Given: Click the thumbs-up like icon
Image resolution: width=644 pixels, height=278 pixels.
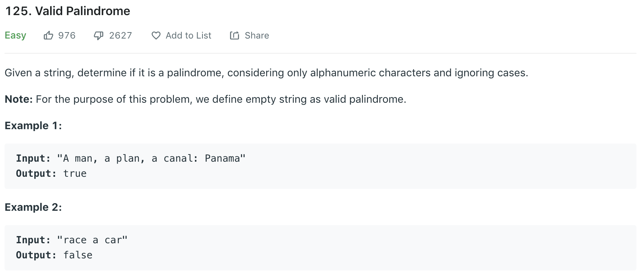Looking at the screenshot, I should (x=48, y=36).
